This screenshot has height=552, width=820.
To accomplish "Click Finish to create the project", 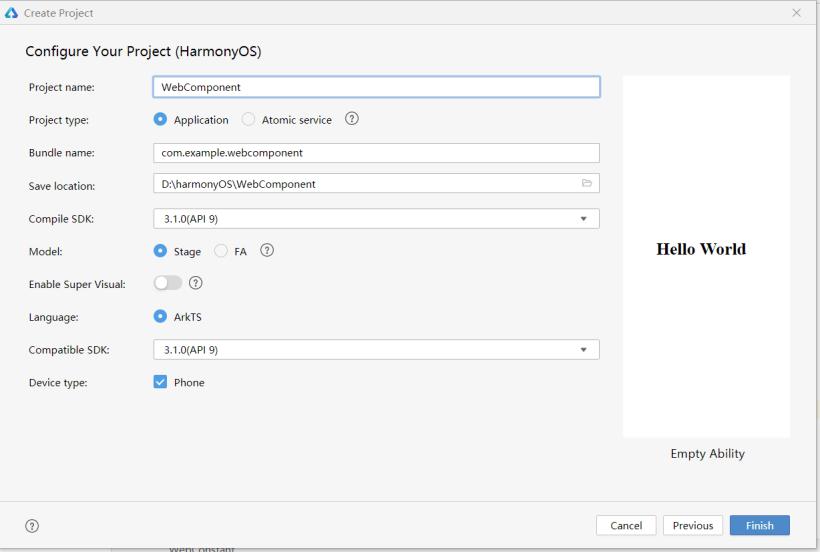I will coord(760,525).
